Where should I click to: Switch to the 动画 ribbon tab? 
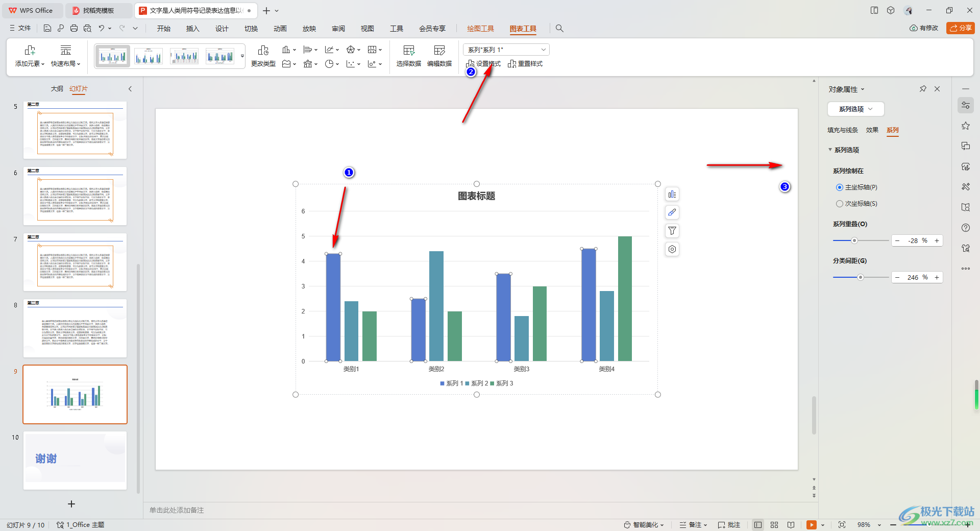(x=280, y=29)
